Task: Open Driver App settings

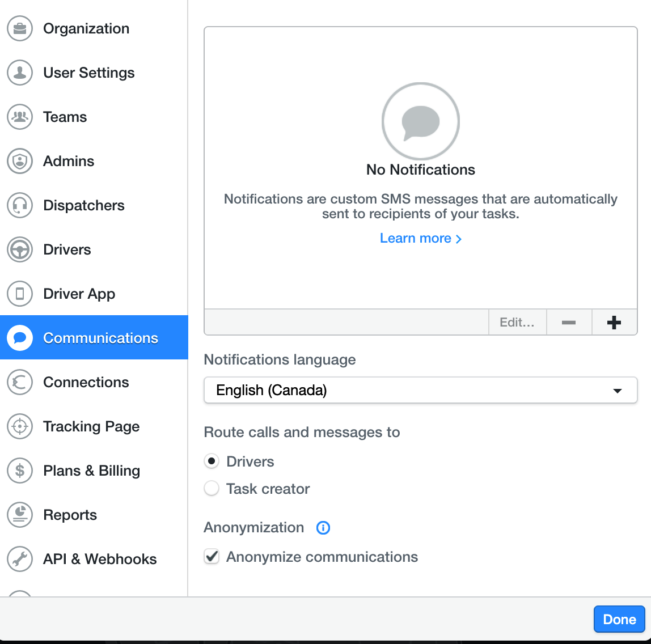Action: (x=94, y=294)
